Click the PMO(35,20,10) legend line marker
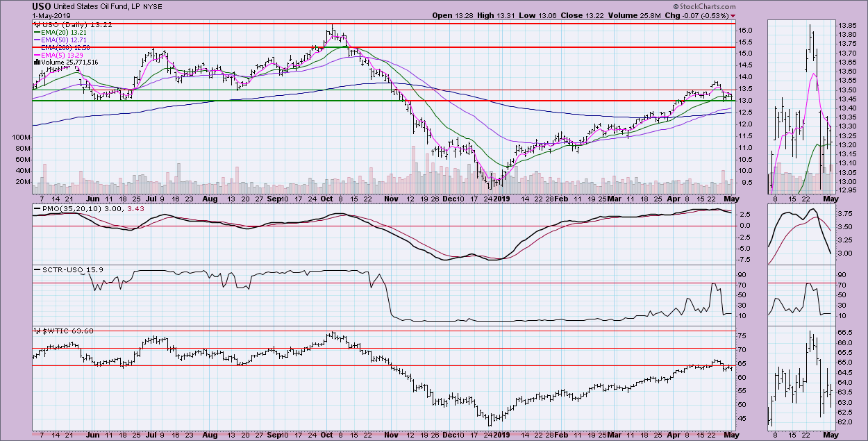Viewport: 868px width, 441px height. click(x=38, y=210)
